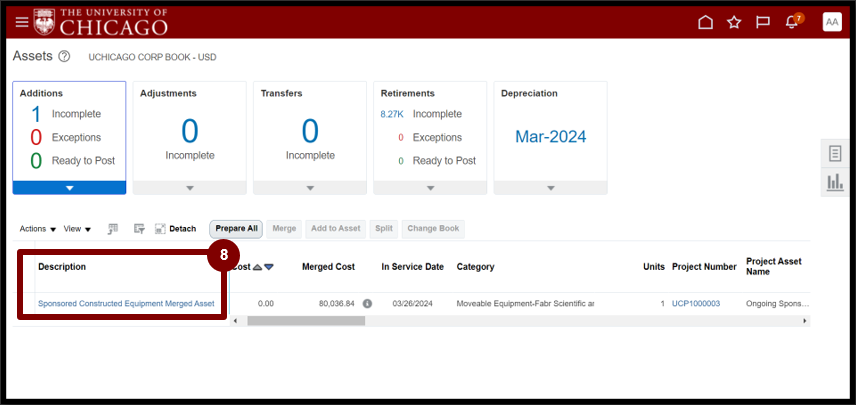Open the Actions dropdown menu
Viewport: 856px width, 405px height.
point(38,229)
